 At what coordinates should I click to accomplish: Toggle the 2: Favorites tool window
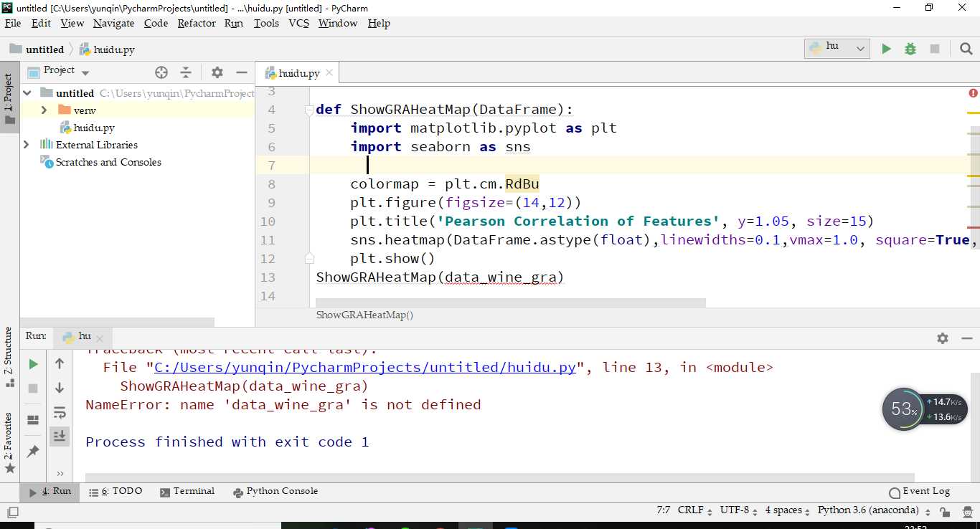tap(9, 443)
